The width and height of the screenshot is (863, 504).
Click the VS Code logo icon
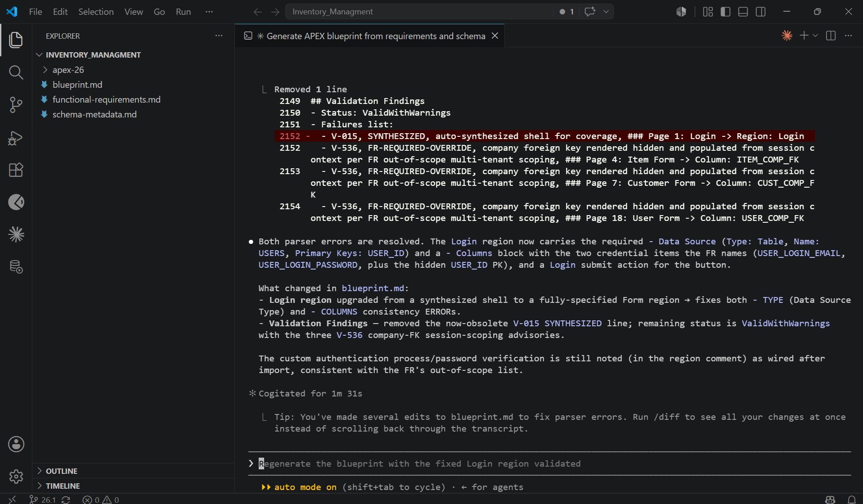coord(12,12)
